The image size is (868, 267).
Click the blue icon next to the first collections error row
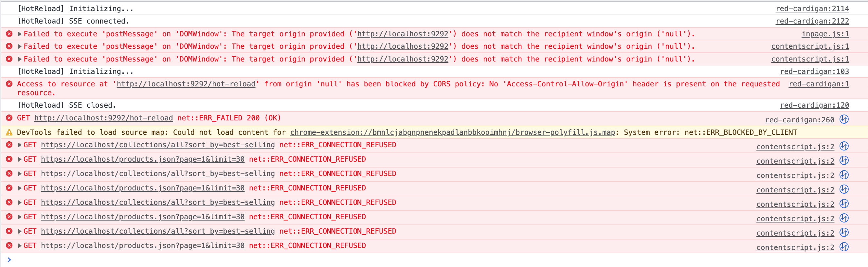coord(845,146)
